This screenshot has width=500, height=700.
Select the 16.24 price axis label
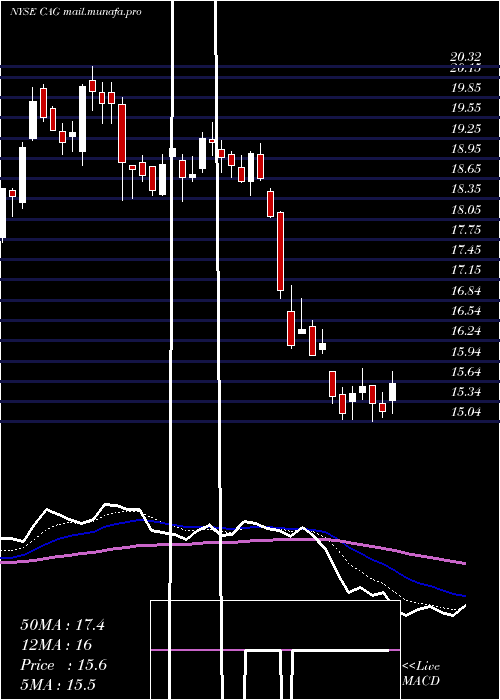(466, 331)
